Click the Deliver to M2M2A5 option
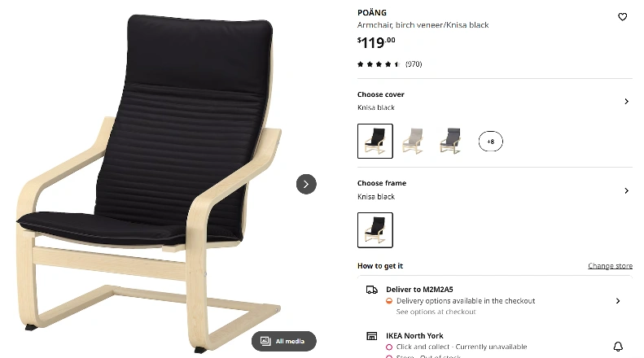Viewport: 644px width, 358px height. pyautogui.click(x=419, y=290)
